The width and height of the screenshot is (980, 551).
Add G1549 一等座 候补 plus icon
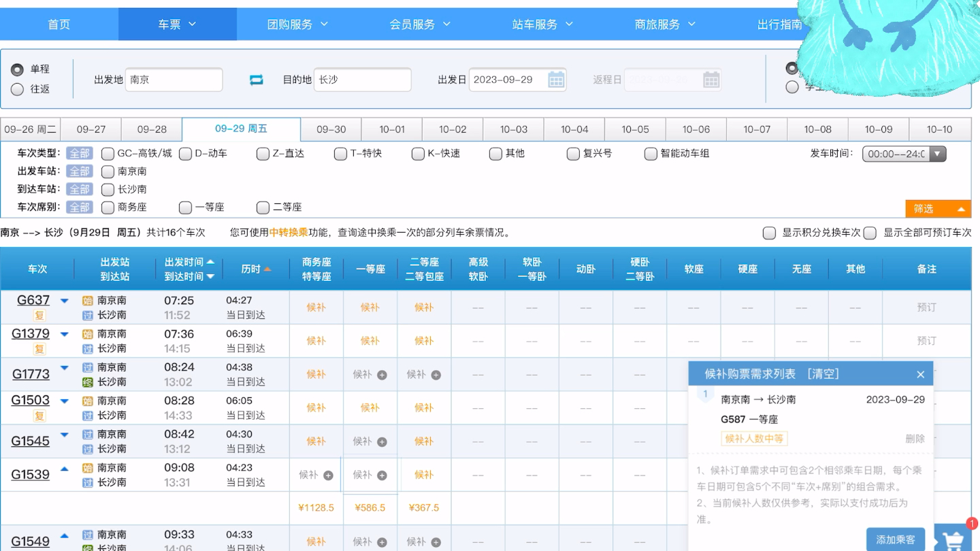382,543
